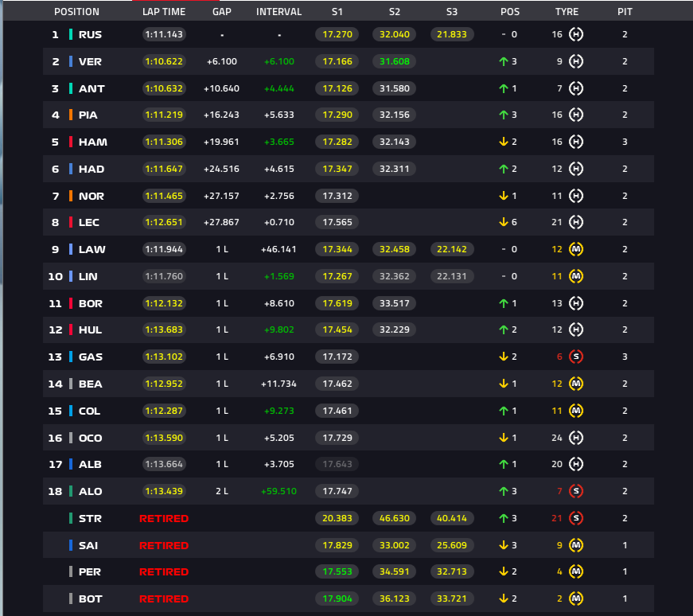The height and width of the screenshot is (616, 693).
Task: Select the HAM driver name
Action: (x=93, y=142)
